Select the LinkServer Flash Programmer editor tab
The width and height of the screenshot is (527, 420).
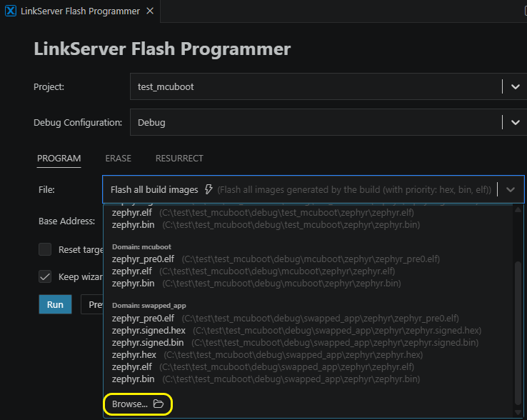pyautogui.click(x=80, y=11)
